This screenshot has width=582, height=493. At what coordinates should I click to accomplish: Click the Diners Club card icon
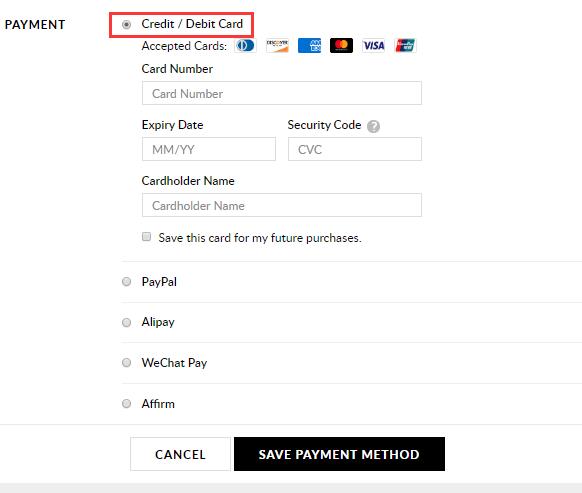(245, 46)
